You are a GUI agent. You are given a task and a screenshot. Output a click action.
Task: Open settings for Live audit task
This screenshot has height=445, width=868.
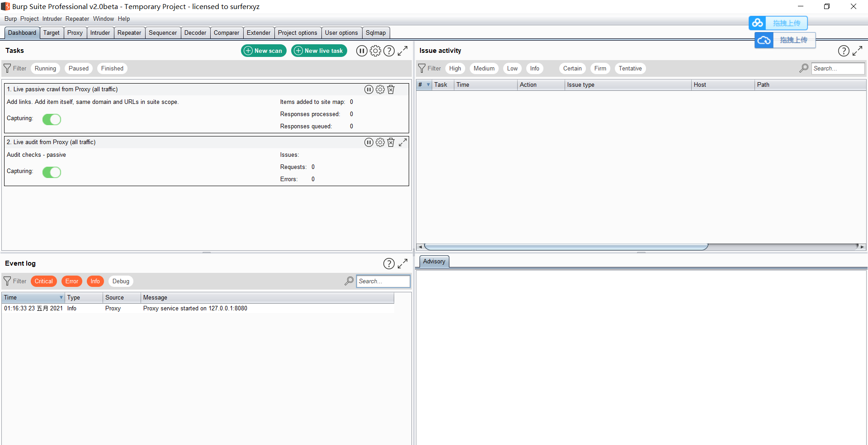[380, 142]
